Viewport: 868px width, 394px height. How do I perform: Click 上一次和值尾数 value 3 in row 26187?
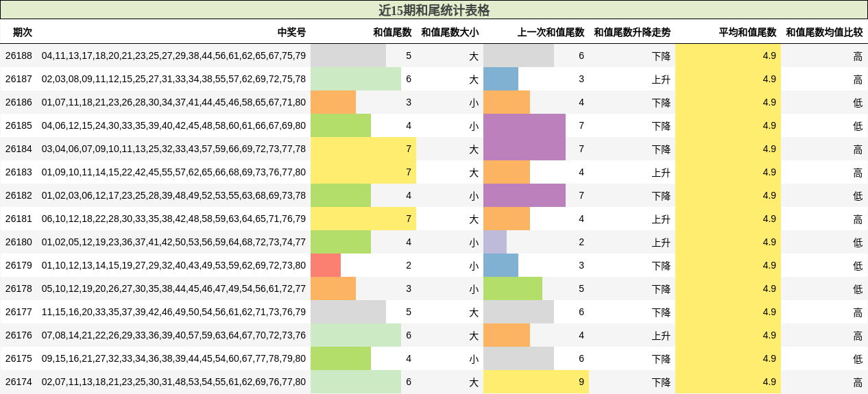pyautogui.click(x=581, y=79)
